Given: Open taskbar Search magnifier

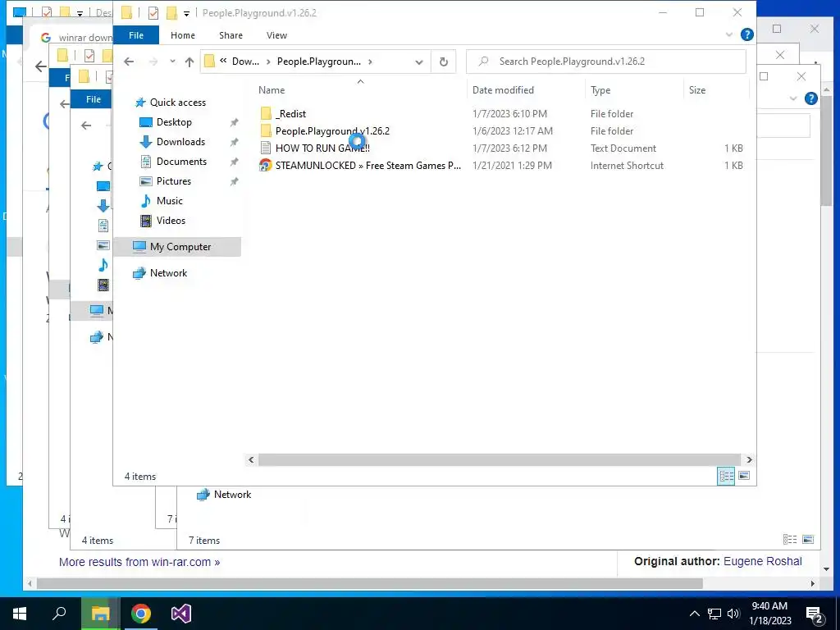Looking at the screenshot, I should coord(59,614).
